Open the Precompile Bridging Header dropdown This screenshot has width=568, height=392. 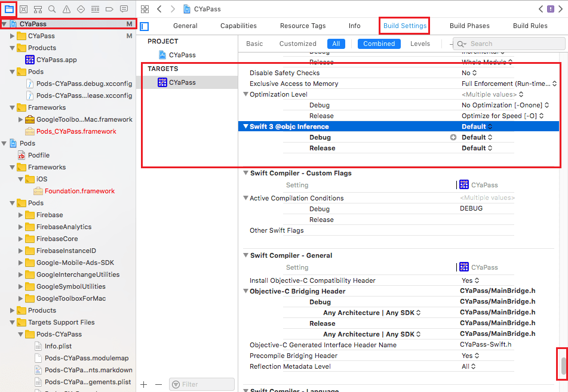tap(471, 356)
